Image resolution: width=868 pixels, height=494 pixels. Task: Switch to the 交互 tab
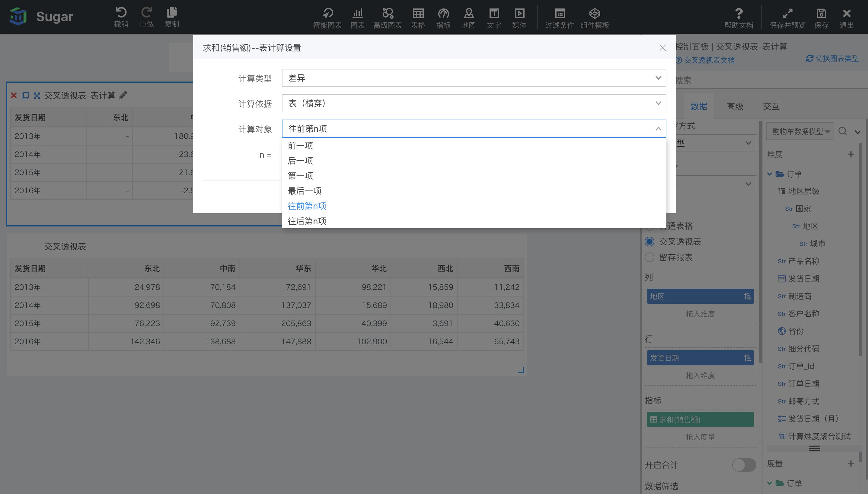tap(771, 106)
